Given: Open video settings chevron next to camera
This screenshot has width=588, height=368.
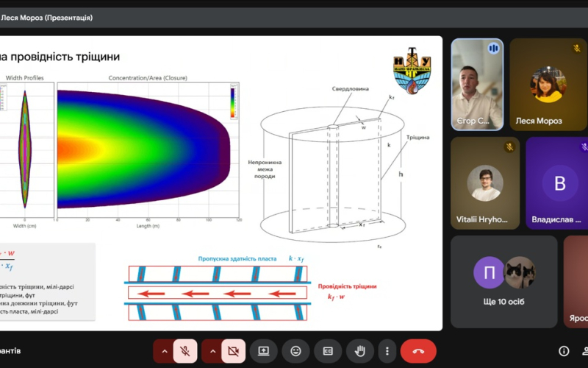Looking at the screenshot, I should point(213,351).
